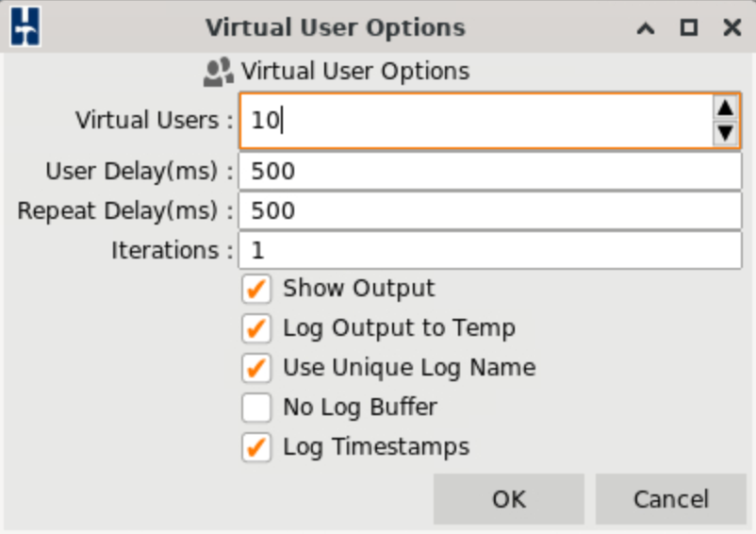The height and width of the screenshot is (534, 756).
Task: Disable Log Output to Temp
Action: click(256, 328)
